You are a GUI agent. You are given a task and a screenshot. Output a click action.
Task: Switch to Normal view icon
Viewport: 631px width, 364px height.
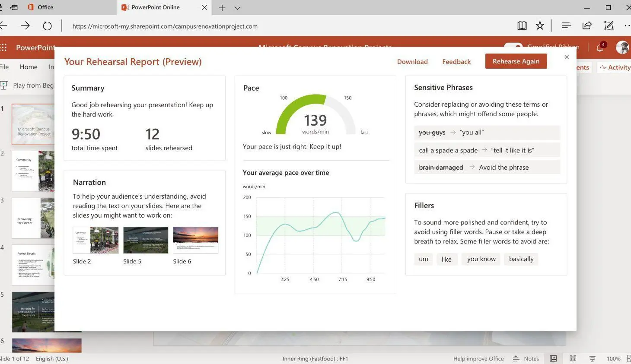point(553,358)
